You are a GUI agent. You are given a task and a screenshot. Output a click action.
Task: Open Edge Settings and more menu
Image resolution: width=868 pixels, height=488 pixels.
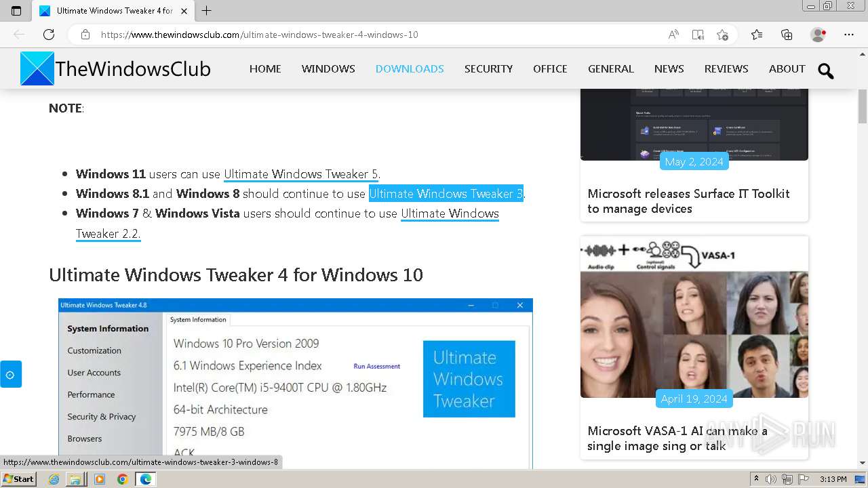pos(849,35)
